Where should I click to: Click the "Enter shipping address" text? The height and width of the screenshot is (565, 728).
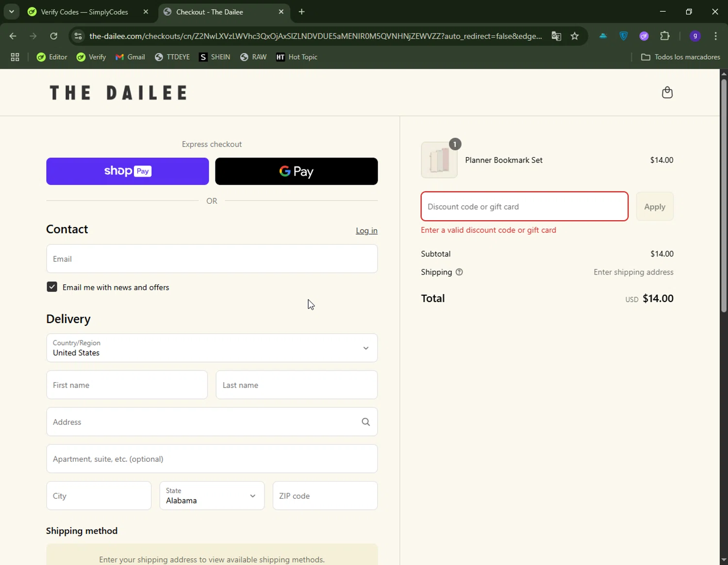pyautogui.click(x=633, y=272)
